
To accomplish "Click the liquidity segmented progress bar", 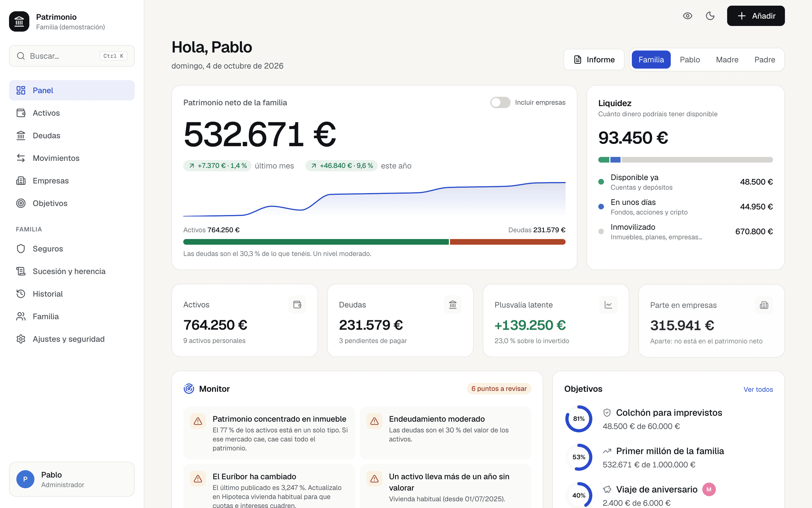I will [685, 159].
